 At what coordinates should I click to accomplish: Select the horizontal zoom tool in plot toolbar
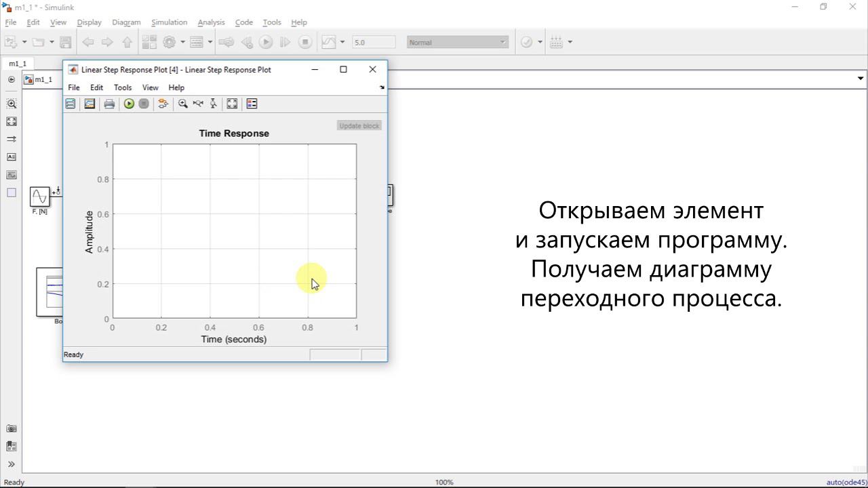[198, 104]
